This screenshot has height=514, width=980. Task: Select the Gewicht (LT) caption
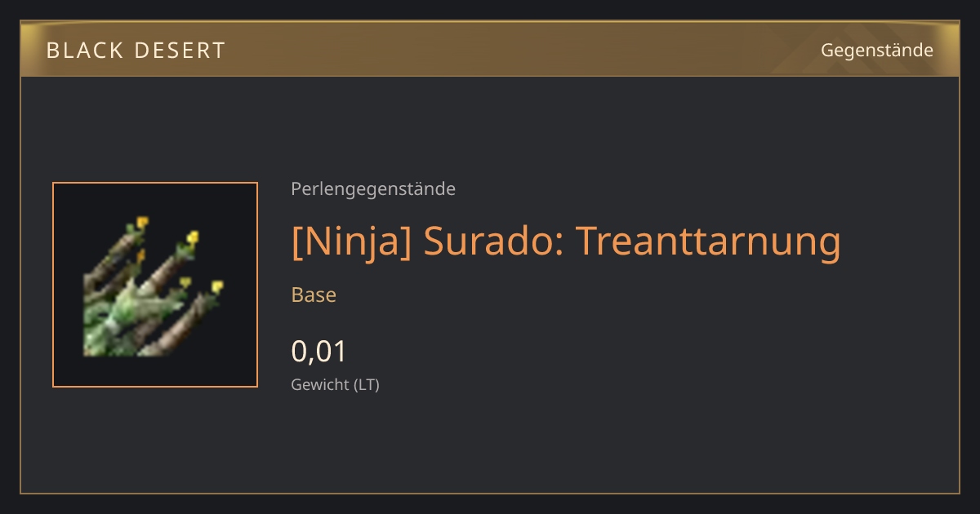335,384
